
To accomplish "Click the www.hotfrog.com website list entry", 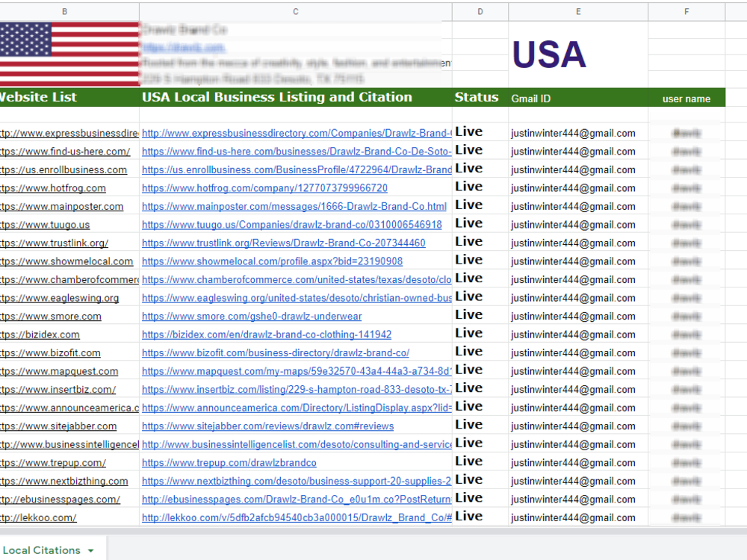I will pos(53,188).
